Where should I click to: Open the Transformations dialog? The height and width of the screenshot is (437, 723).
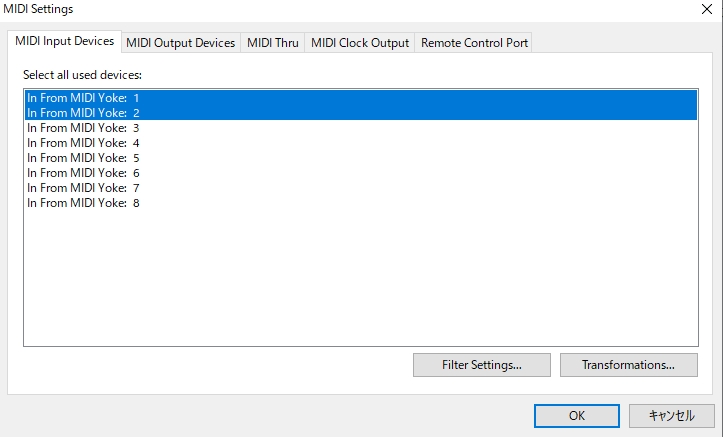[x=628, y=365]
